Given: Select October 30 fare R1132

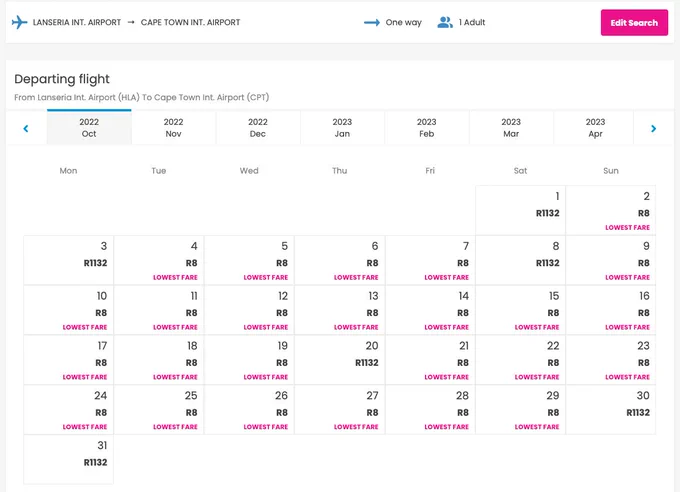Looking at the screenshot, I should click(611, 410).
